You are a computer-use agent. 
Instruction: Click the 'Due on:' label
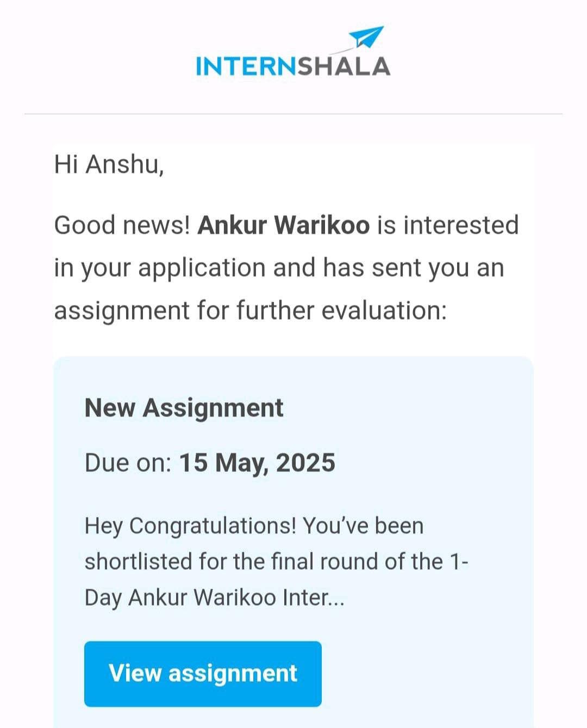click(128, 463)
